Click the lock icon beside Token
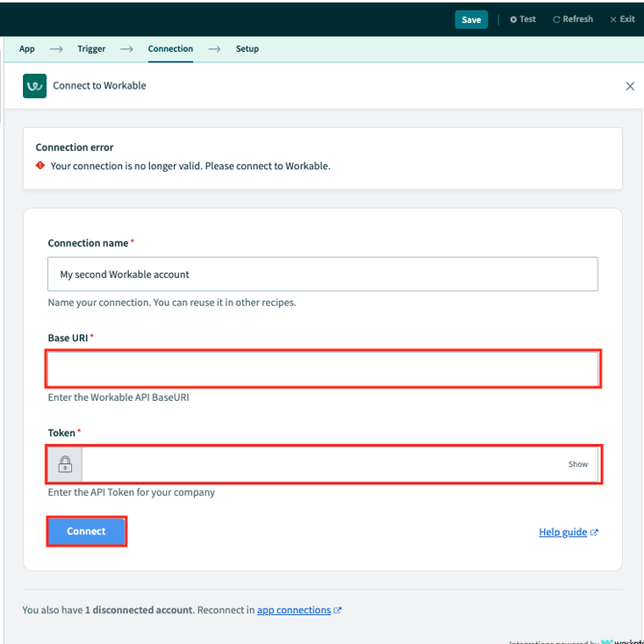Screen dimensions: 644x644 click(x=64, y=464)
